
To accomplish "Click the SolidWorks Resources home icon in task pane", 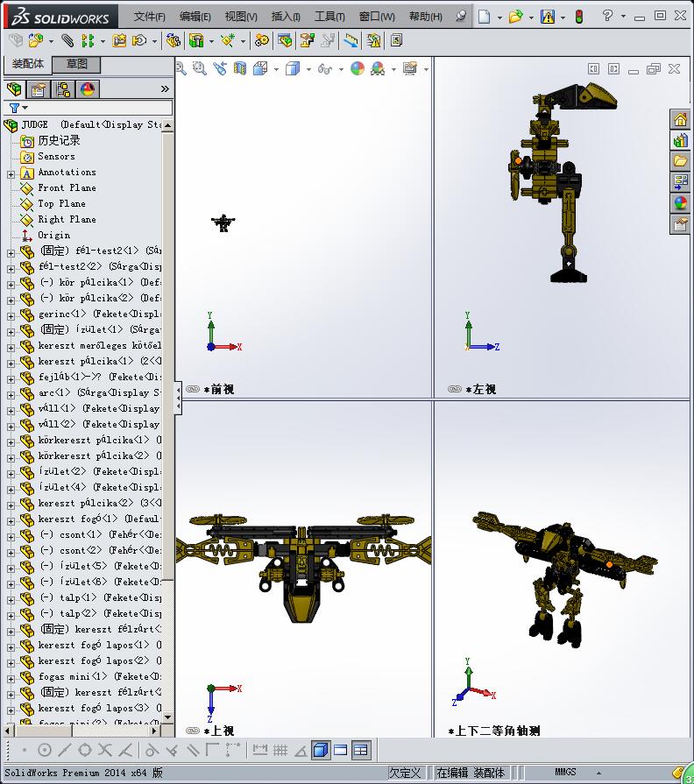I will [x=680, y=119].
